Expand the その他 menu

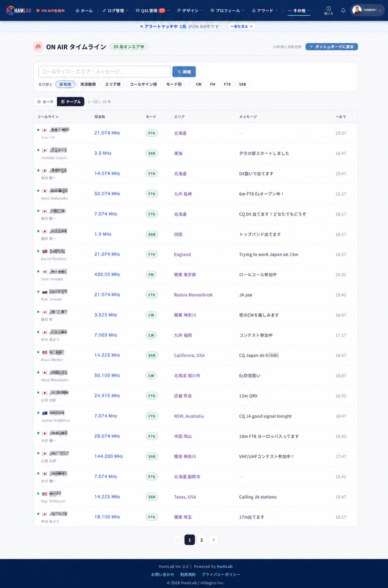coord(299,10)
